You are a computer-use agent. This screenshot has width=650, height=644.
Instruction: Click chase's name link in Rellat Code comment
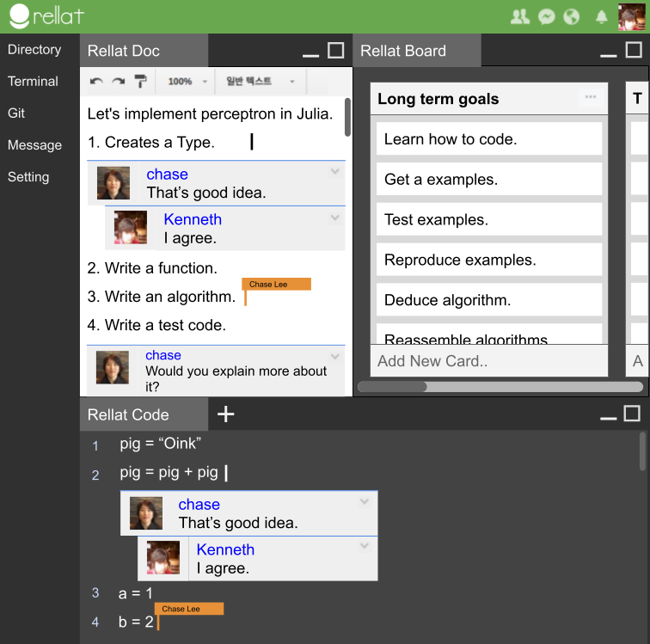click(199, 504)
